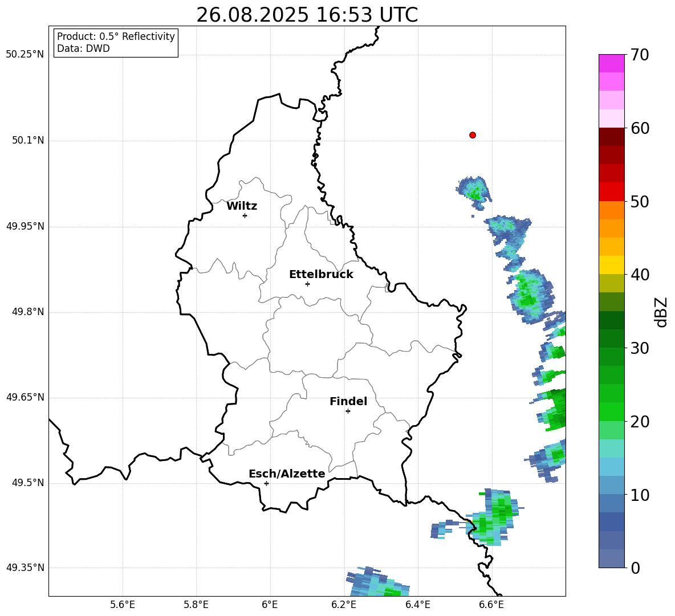Click the 'Data: DWD' text
The height and width of the screenshot is (616, 675).
click(x=83, y=48)
